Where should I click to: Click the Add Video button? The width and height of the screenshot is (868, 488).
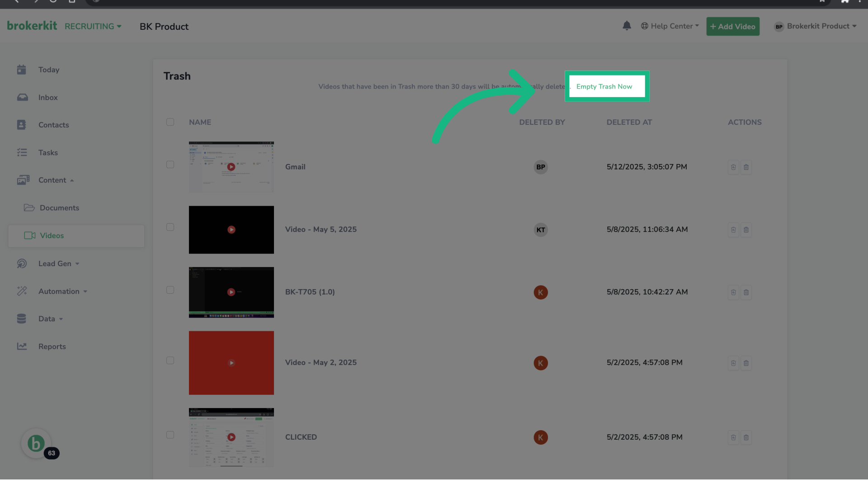[x=733, y=27]
